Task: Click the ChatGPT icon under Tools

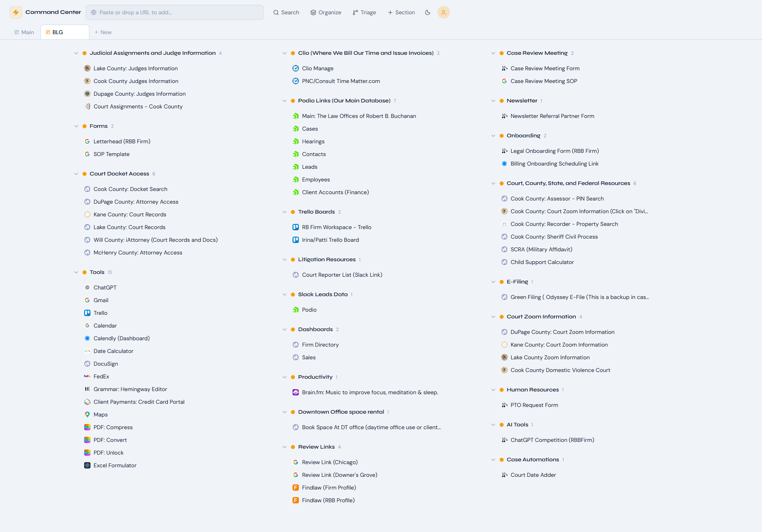Action: pos(87,287)
